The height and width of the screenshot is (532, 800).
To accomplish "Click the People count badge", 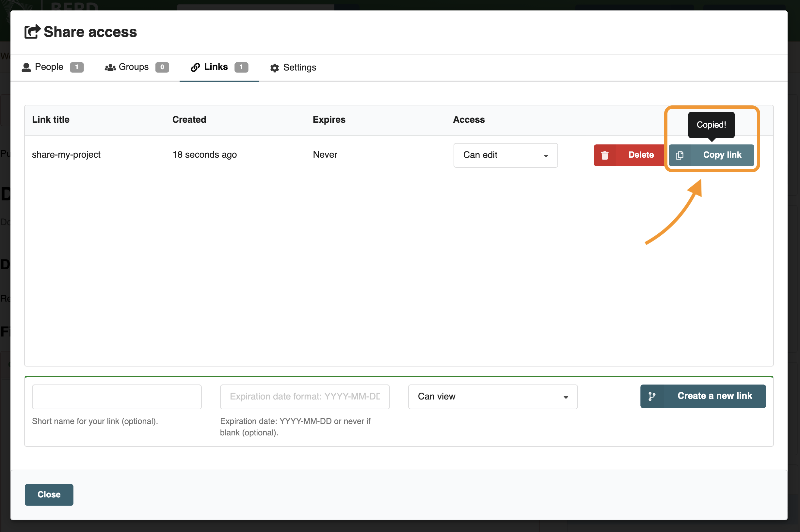I will coord(77,67).
